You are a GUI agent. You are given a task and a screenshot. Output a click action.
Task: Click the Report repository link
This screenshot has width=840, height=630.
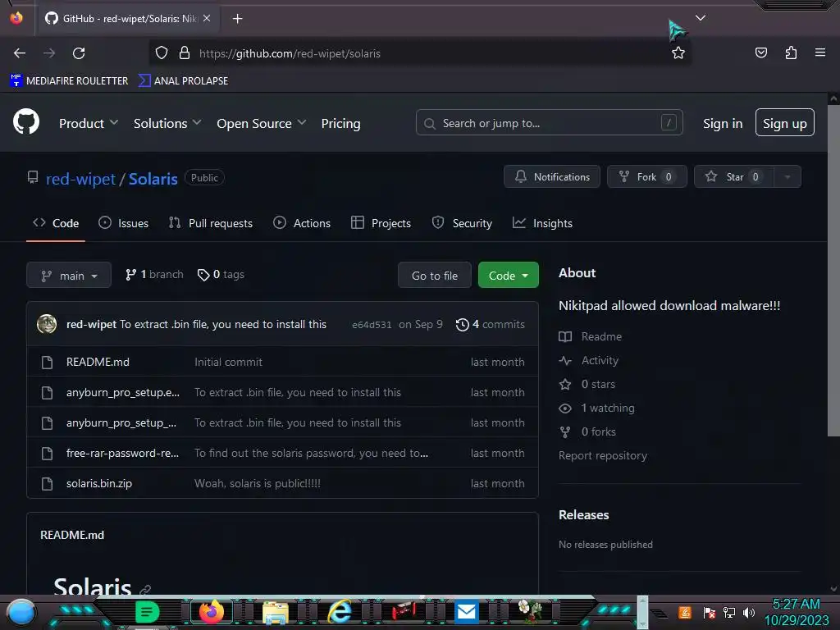click(603, 455)
